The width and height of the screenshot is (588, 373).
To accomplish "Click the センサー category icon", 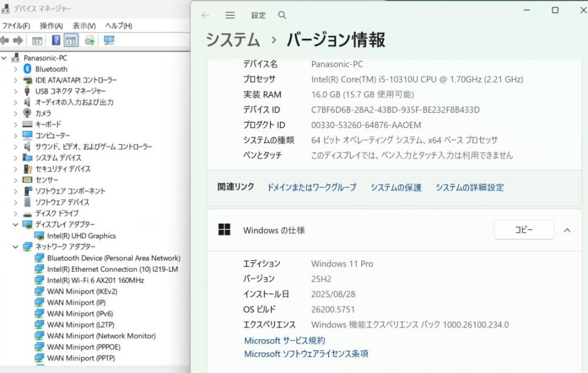I will pos(27,180).
